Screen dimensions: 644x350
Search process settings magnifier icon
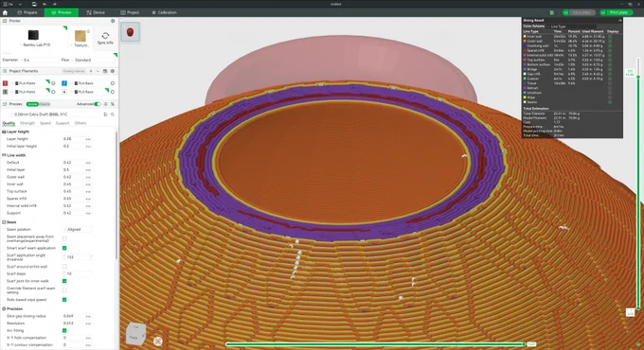coord(113,114)
